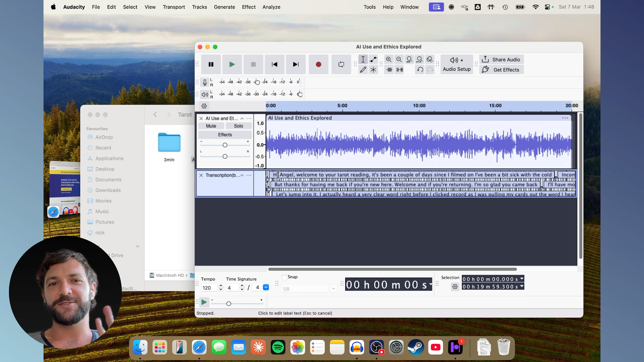Select the Multi-tool asterisk icon
This screenshot has height=362, width=644.
tap(373, 70)
